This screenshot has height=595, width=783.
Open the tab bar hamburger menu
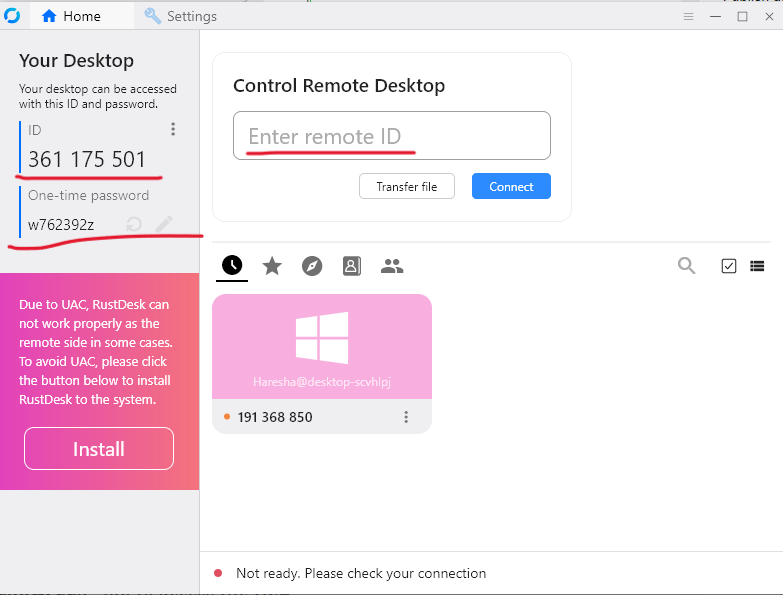point(688,16)
